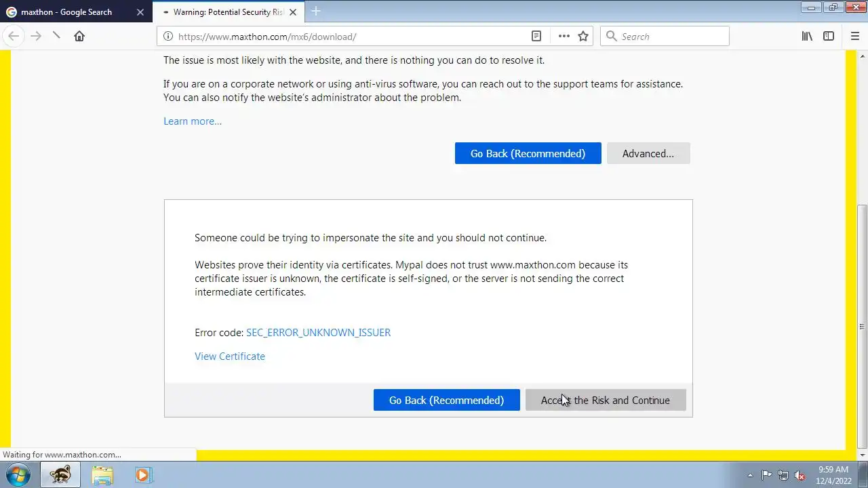Show hidden tray icons arrow

tap(750, 475)
